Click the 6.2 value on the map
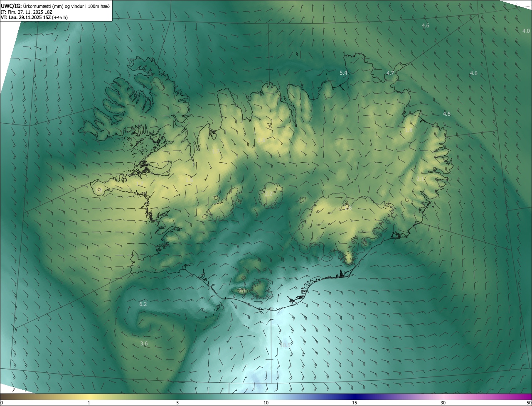 click(143, 304)
